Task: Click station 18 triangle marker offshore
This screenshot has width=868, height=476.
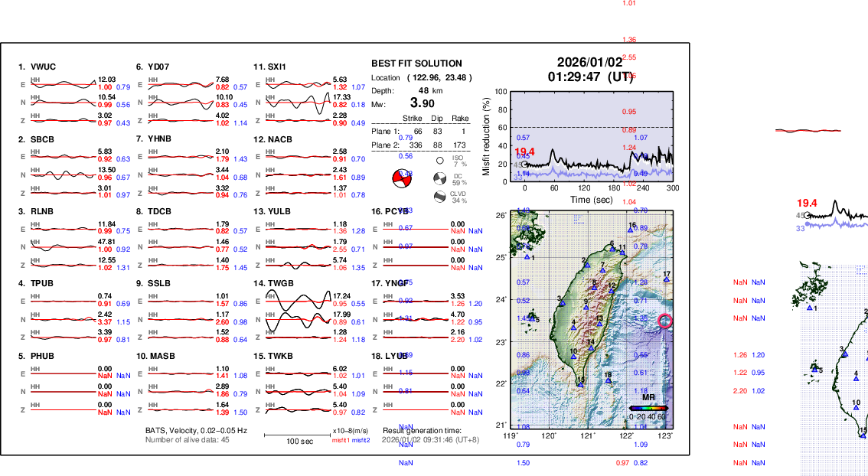Action: click(x=608, y=380)
